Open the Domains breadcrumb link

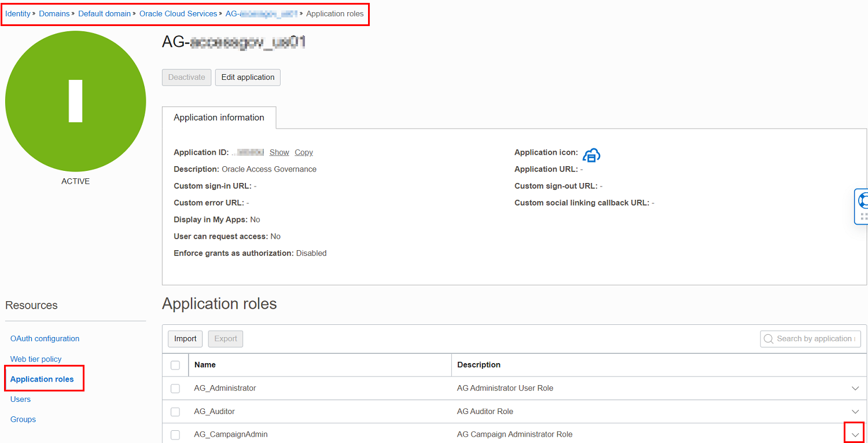(x=54, y=13)
